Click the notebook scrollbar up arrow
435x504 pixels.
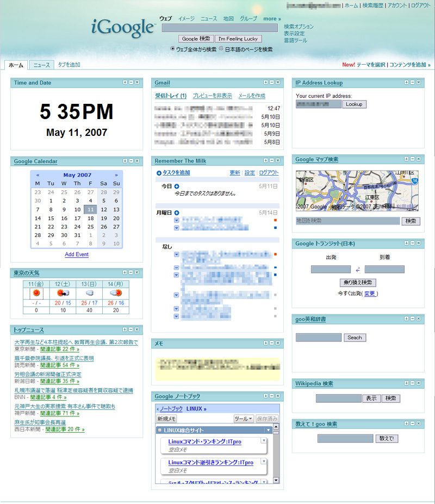pos(276,427)
